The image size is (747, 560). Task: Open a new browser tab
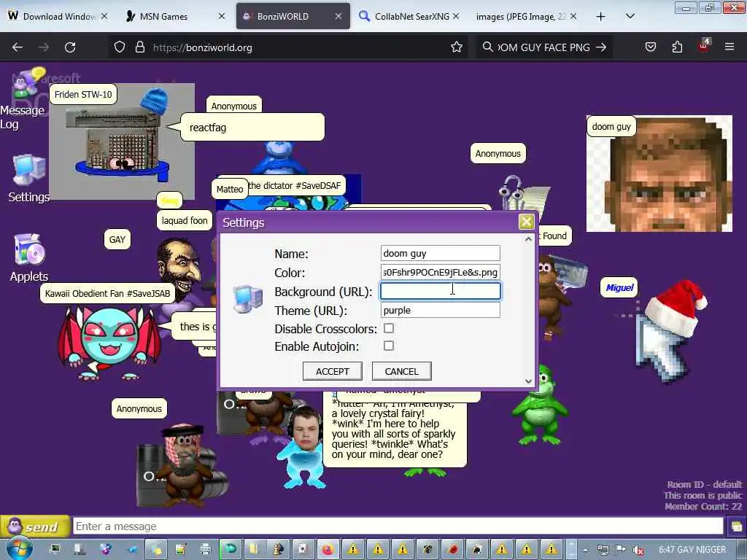pos(601,17)
